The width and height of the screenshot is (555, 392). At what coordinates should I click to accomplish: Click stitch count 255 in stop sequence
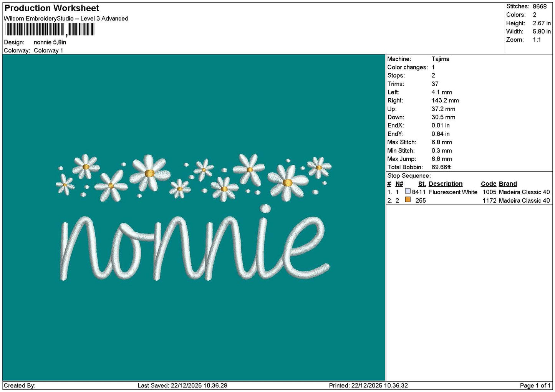(x=421, y=201)
